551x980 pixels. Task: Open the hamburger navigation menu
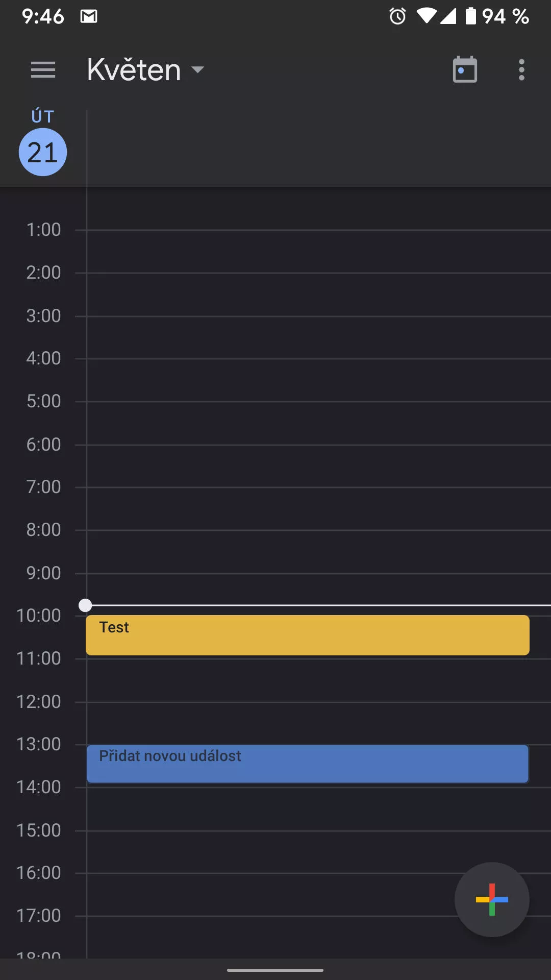coord(43,70)
